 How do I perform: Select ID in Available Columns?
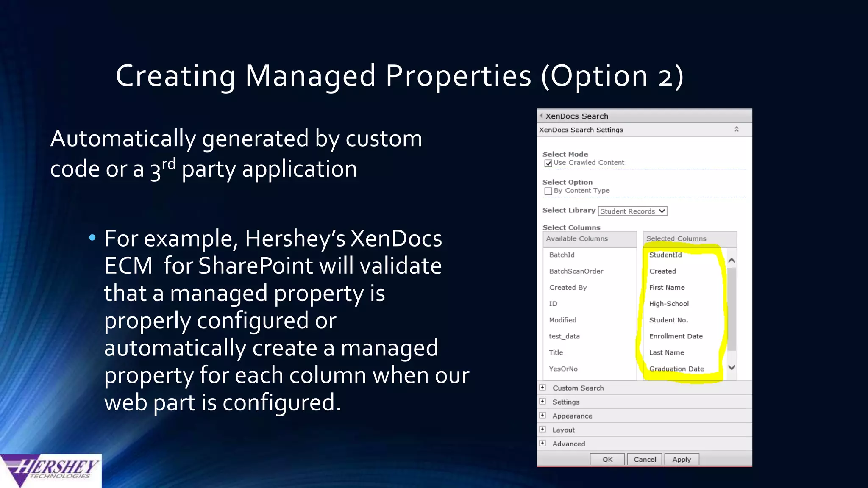553,304
